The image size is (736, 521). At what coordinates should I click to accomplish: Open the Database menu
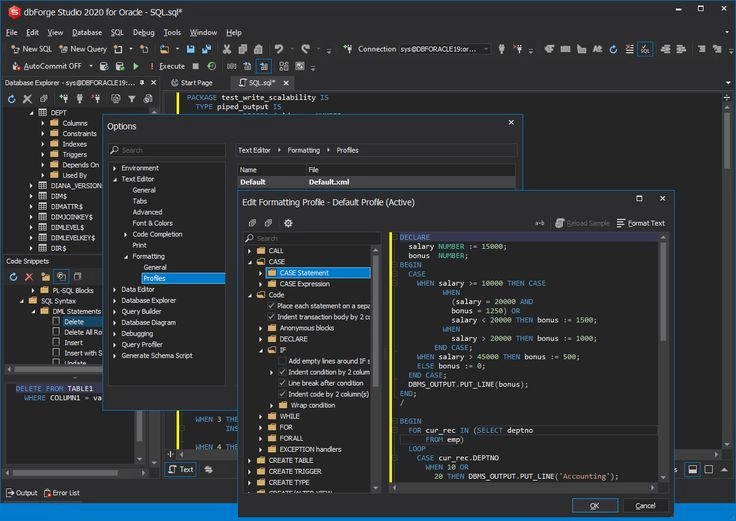[x=87, y=32]
